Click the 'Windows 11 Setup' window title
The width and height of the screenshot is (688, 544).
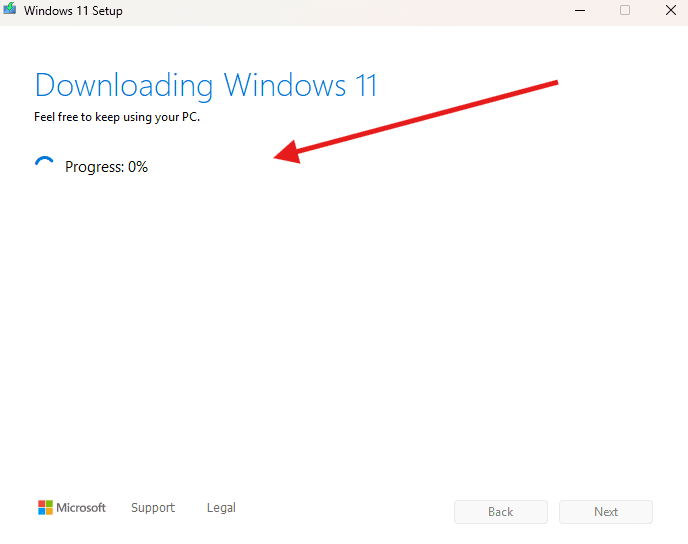pyautogui.click(x=73, y=11)
